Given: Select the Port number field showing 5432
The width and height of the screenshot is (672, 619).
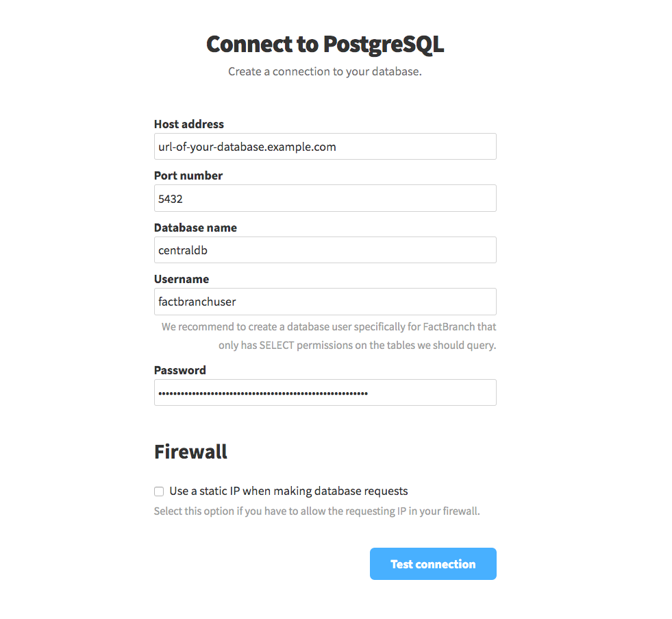Looking at the screenshot, I should pos(325,198).
